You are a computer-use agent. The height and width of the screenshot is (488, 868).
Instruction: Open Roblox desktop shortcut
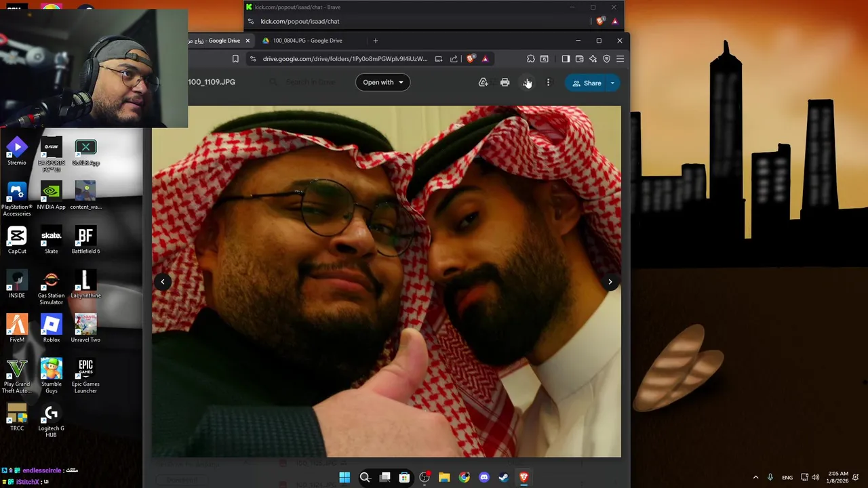[52, 329]
